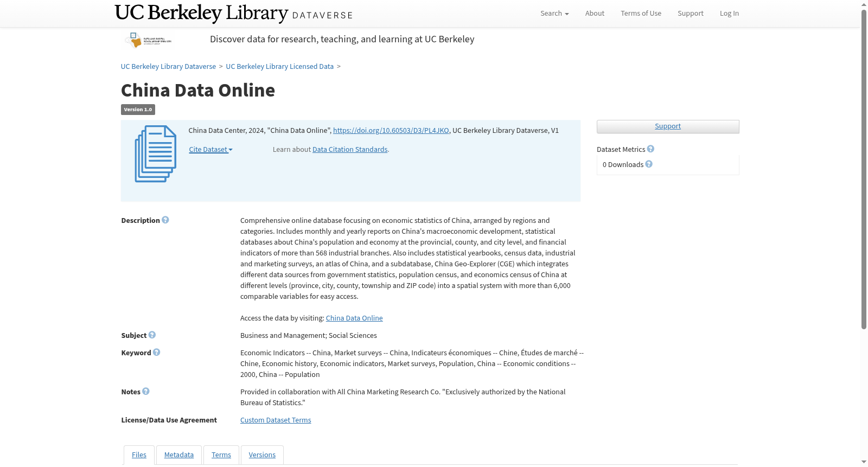The height and width of the screenshot is (467, 868).
Task: Click the help icon beside 0 Downloads
Action: tap(649, 164)
